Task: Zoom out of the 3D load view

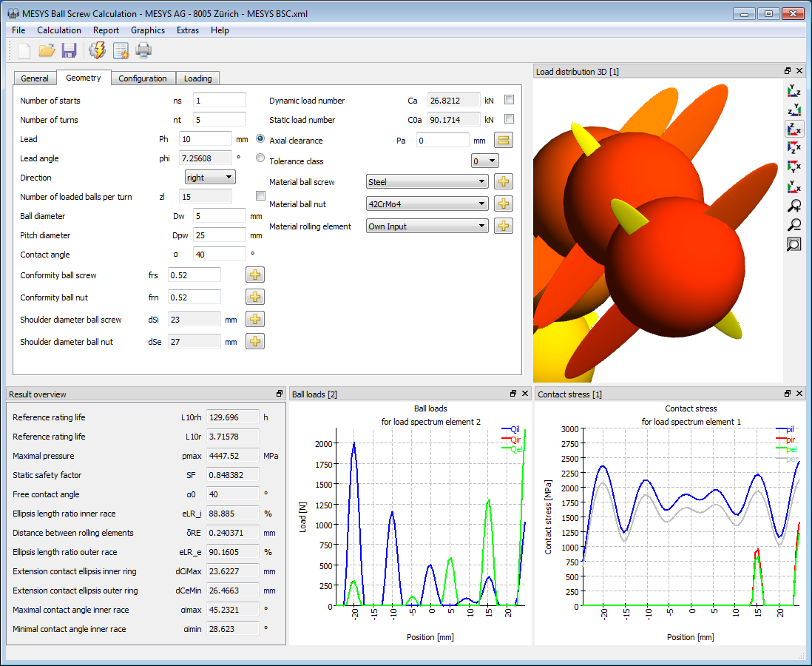Action: pyautogui.click(x=794, y=226)
